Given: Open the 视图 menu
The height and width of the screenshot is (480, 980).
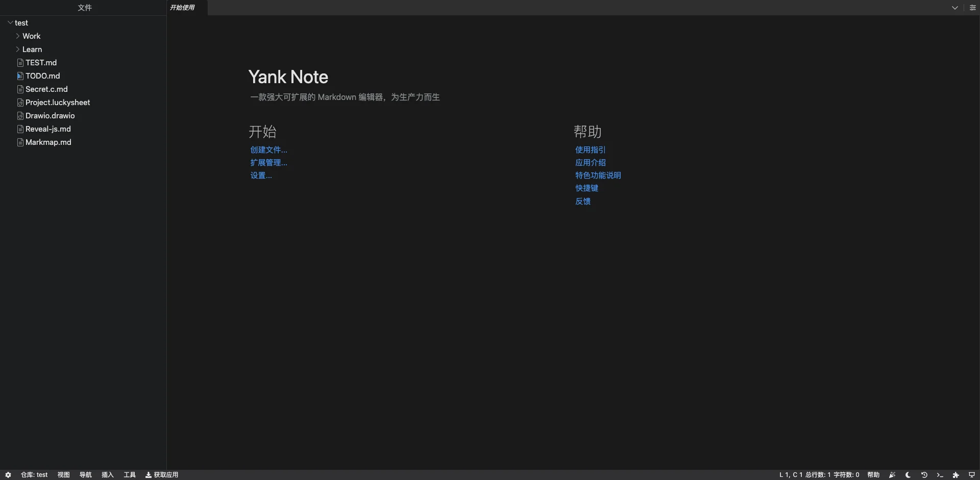Looking at the screenshot, I should [x=63, y=475].
